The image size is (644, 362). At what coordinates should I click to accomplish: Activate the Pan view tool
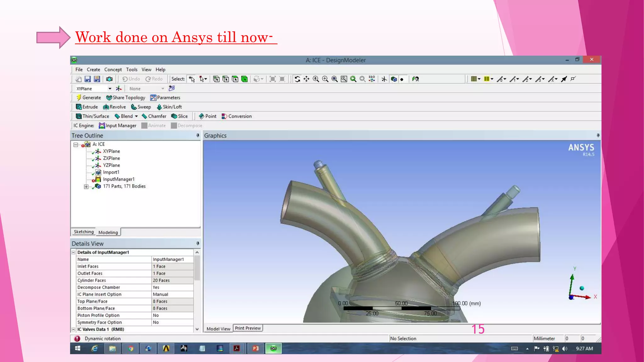point(307,79)
